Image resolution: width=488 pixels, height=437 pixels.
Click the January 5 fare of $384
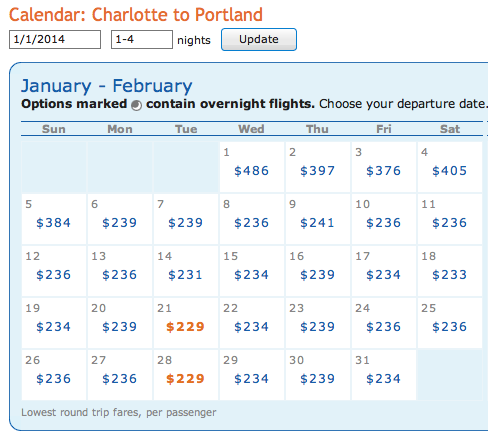click(x=53, y=223)
